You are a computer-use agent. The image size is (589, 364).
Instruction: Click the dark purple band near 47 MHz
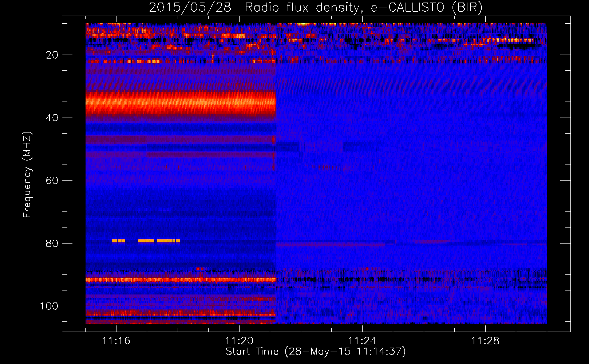pos(180,140)
